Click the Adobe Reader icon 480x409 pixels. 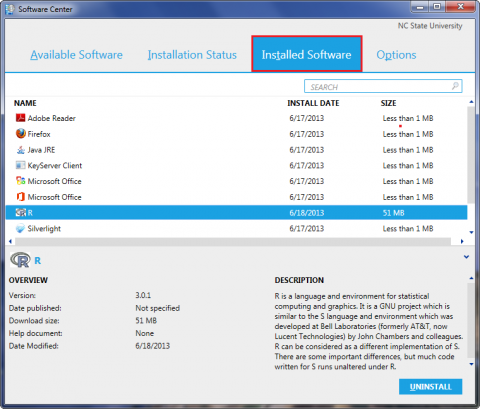pyautogui.click(x=20, y=118)
